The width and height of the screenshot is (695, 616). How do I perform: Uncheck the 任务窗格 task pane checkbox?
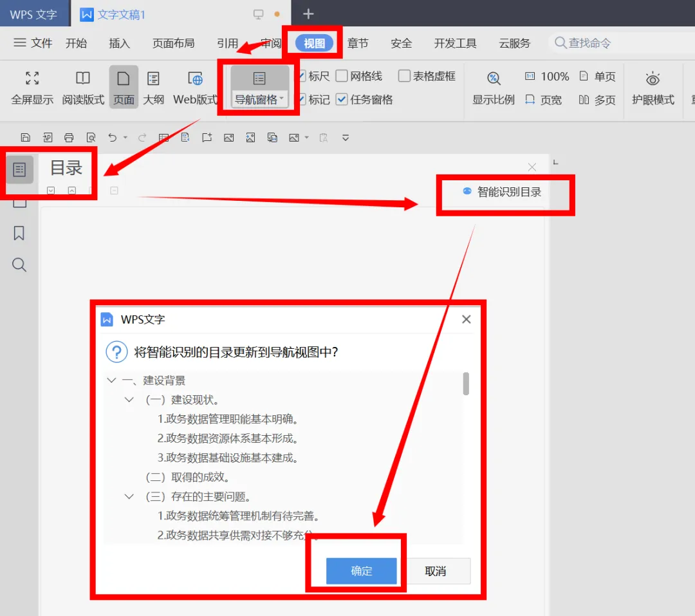341,99
